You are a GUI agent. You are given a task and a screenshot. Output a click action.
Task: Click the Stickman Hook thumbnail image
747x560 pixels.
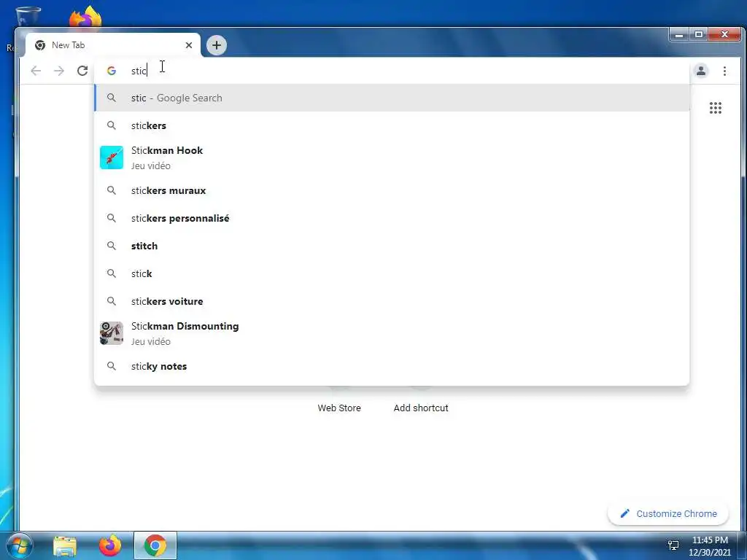click(x=112, y=157)
